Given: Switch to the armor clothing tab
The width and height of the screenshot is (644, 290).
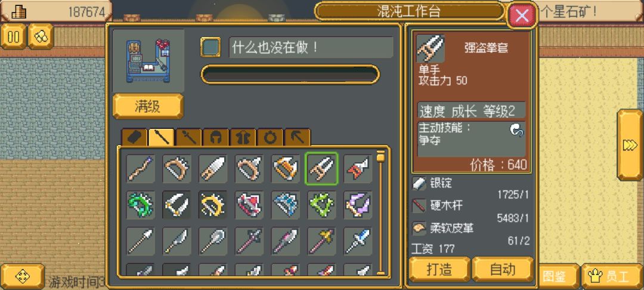Looking at the screenshot, I should pos(243,138).
